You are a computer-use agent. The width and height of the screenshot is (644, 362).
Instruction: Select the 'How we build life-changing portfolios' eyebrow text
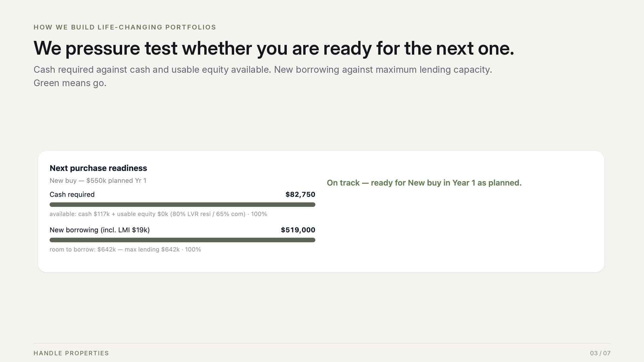125,27
